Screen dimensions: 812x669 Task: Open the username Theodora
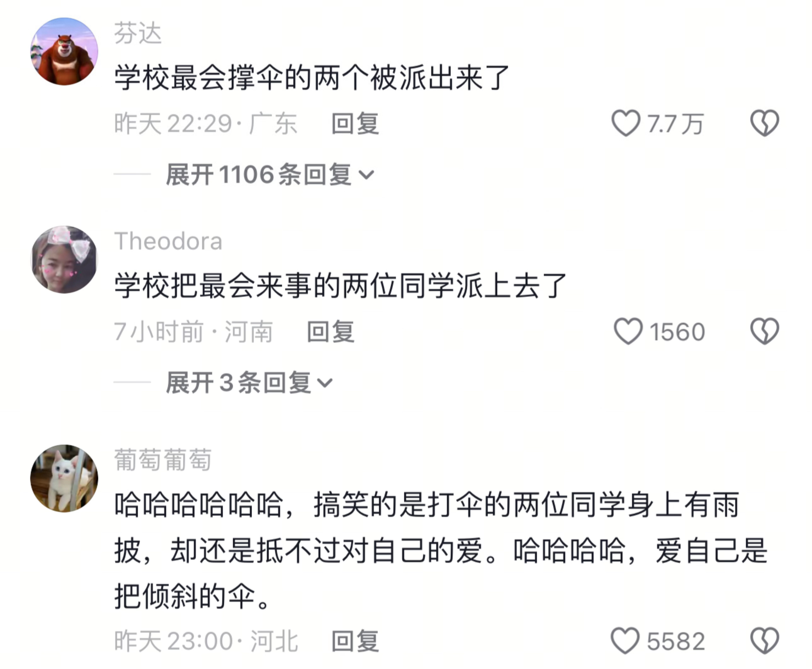[168, 241]
